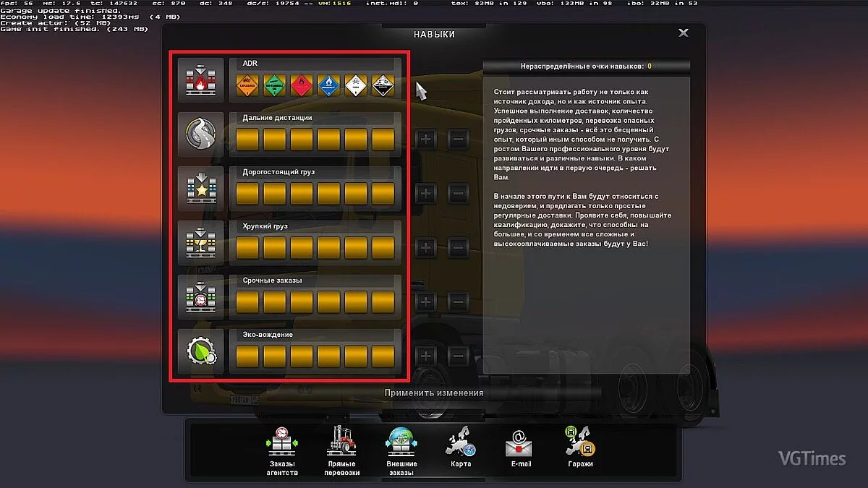Select the black-white Corrosive ADR class icon
This screenshot has width=868, height=488.
(x=383, y=85)
